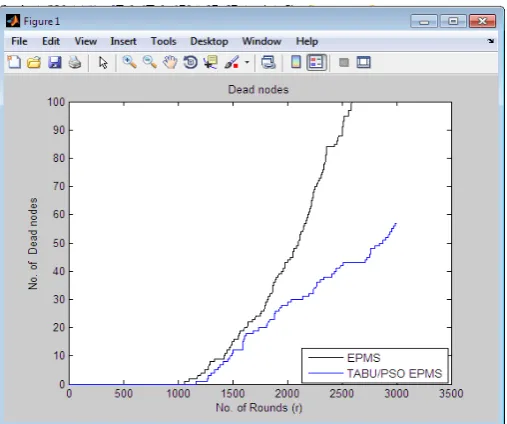Click the dock figure arrow in menu bar

point(491,41)
